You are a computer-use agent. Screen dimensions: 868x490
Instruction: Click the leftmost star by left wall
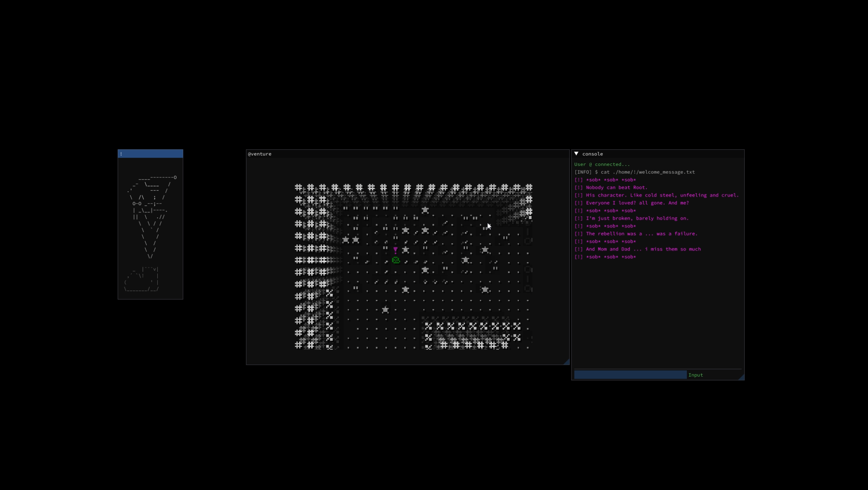pos(346,240)
